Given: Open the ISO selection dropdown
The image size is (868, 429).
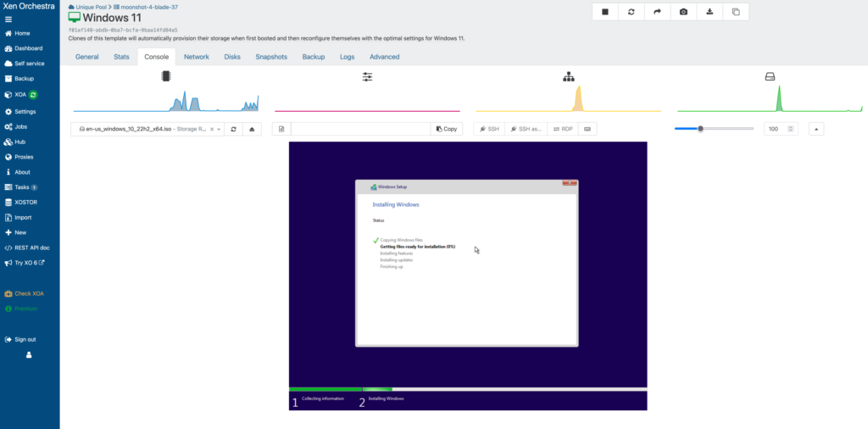Looking at the screenshot, I should click(220, 129).
